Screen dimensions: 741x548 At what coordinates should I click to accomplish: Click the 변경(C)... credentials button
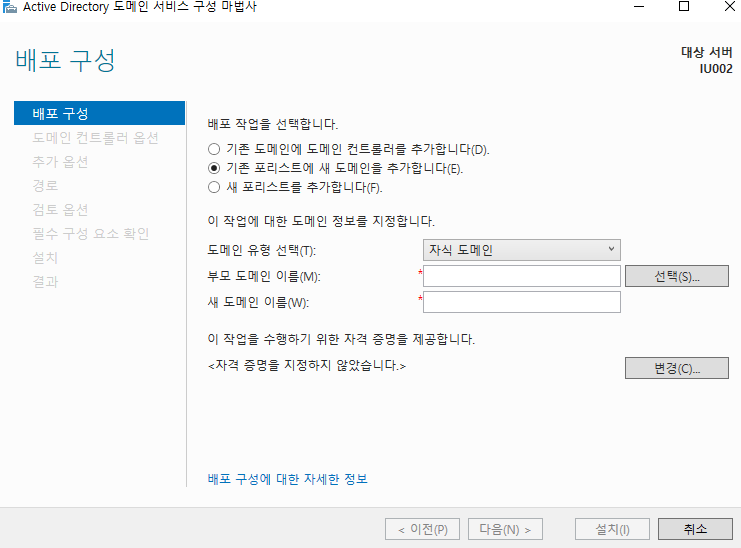pyautogui.click(x=677, y=368)
